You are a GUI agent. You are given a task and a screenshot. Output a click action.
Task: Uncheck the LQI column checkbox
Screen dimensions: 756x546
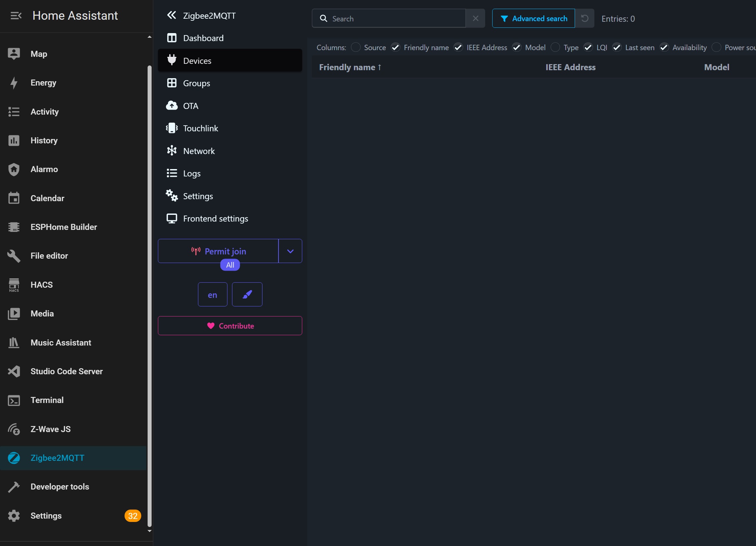pos(588,47)
